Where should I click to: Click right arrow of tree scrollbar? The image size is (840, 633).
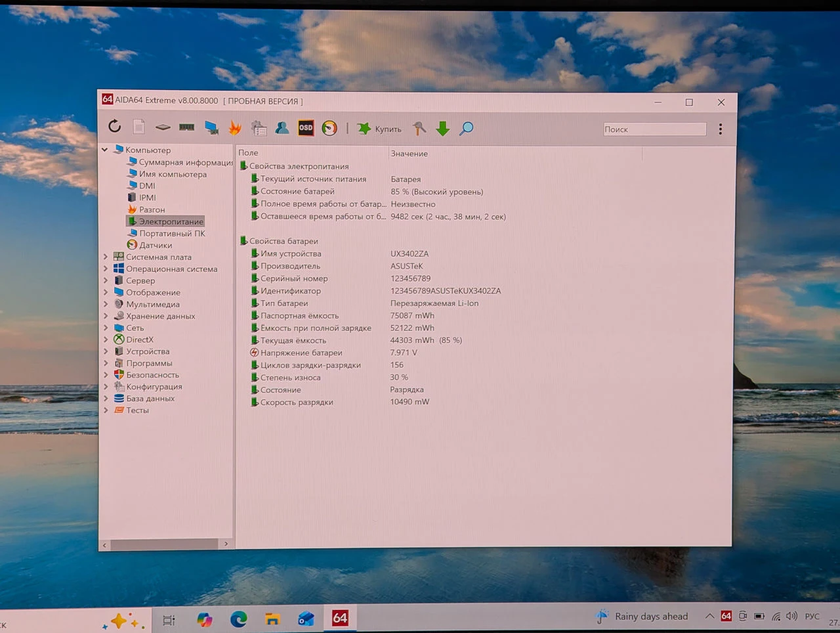pos(226,544)
